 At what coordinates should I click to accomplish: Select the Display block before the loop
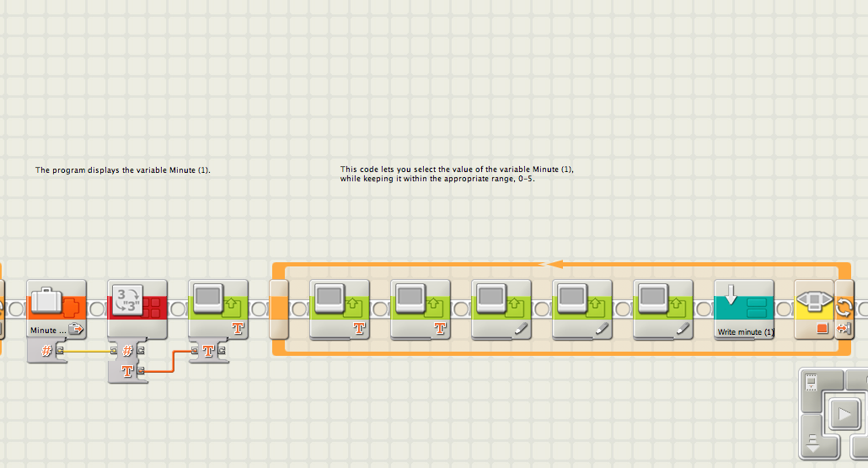218,306
